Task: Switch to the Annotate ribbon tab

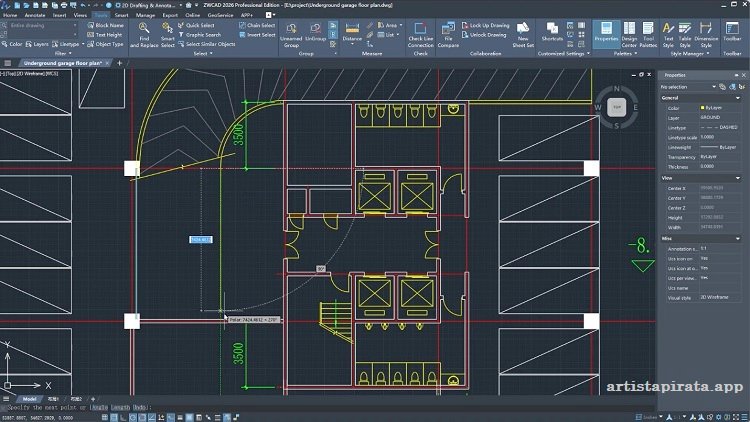Action: (x=35, y=16)
